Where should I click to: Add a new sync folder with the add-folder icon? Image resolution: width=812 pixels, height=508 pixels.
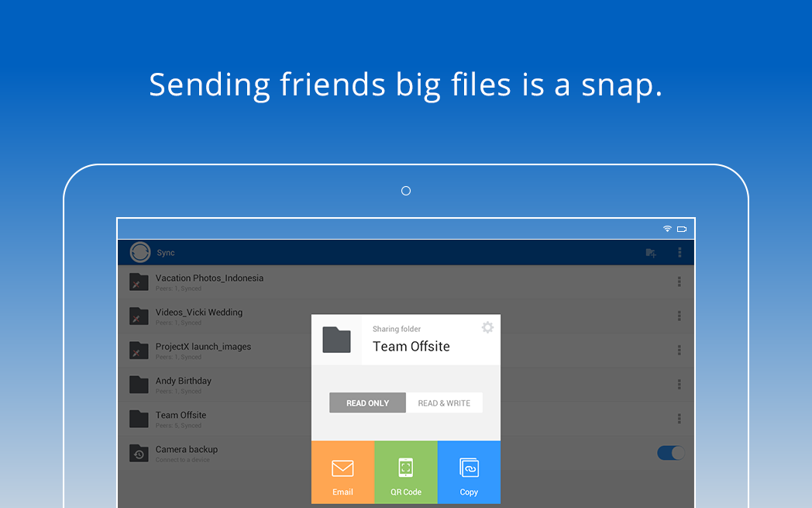point(651,252)
